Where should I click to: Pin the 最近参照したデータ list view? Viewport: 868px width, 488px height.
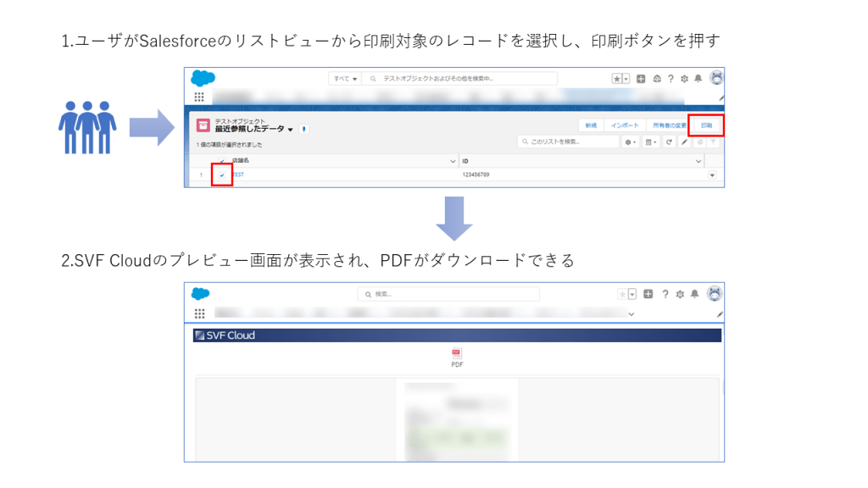[x=304, y=129]
